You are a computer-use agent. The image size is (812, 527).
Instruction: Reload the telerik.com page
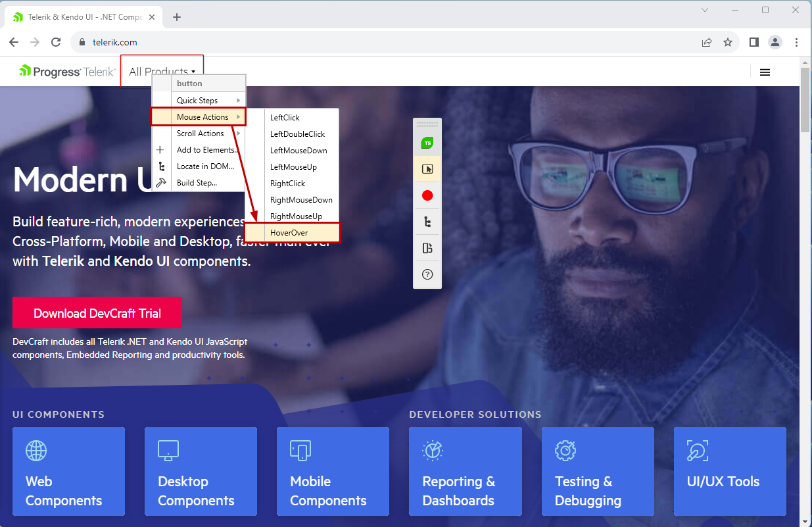coord(57,42)
